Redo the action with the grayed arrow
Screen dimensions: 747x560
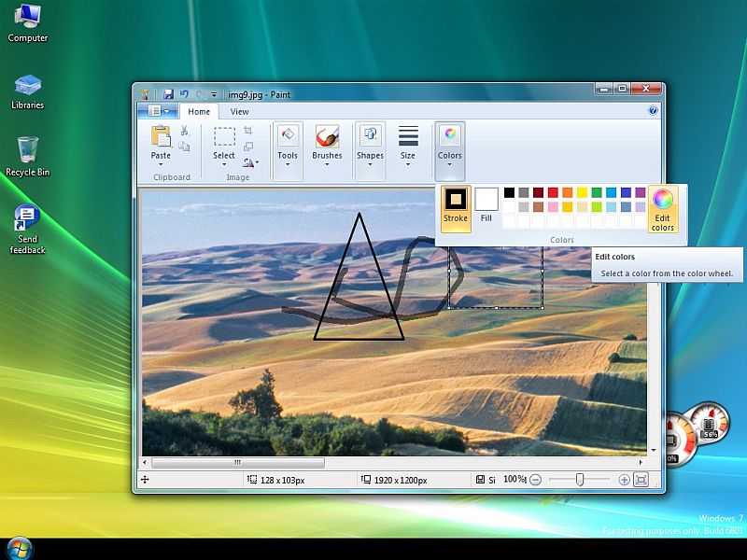click(200, 94)
